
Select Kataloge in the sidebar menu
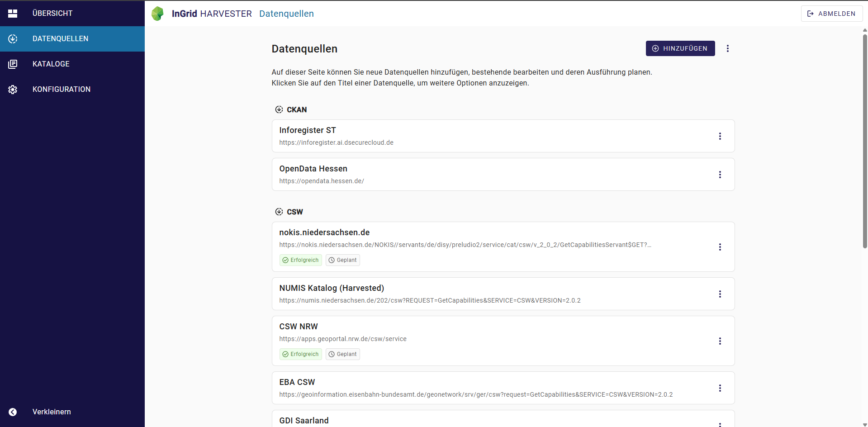click(72, 64)
